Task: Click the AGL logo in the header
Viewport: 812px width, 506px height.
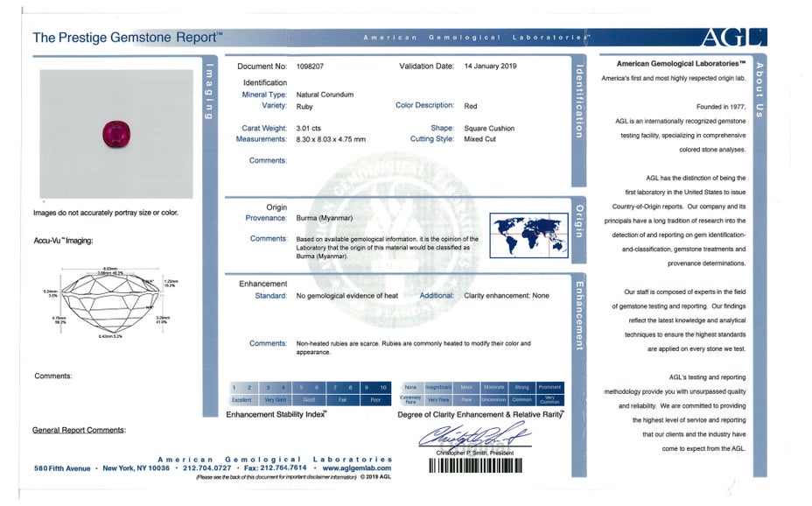Action: tap(733, 37)
